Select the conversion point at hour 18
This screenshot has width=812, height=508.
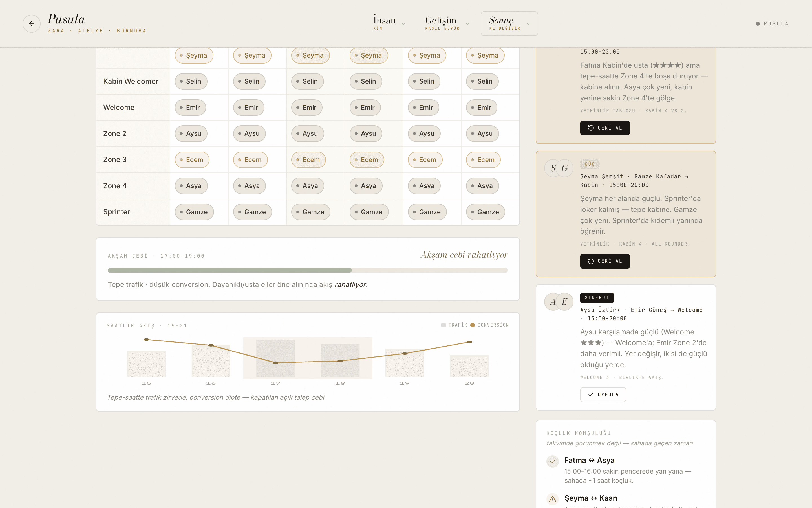340,361
